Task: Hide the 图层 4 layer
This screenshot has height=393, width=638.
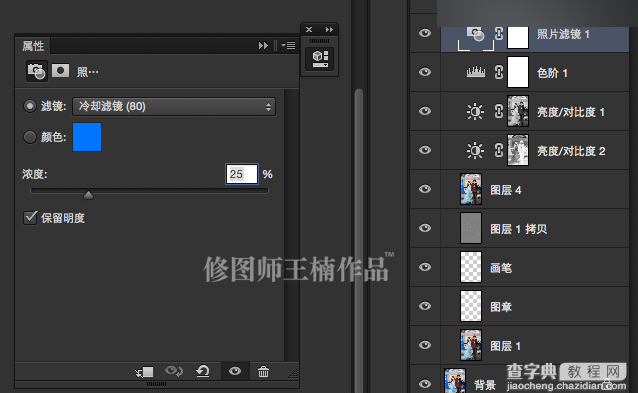Action: [425, 189]
